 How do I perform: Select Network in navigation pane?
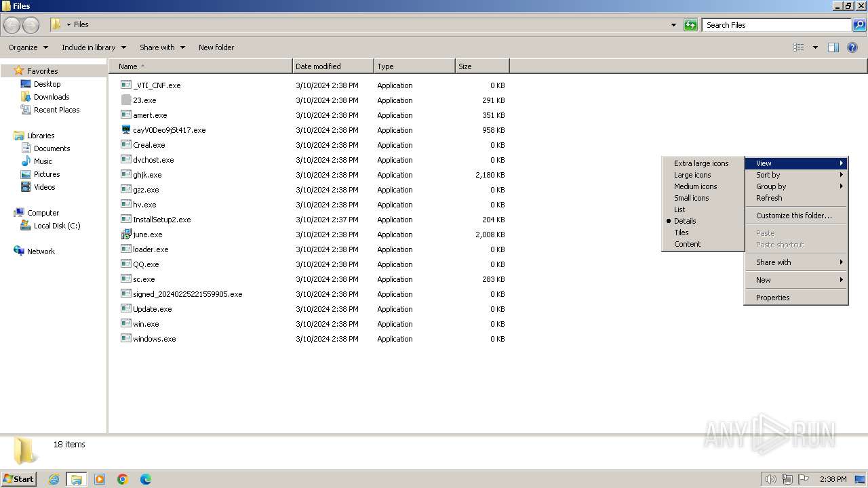tap(41, 251)
